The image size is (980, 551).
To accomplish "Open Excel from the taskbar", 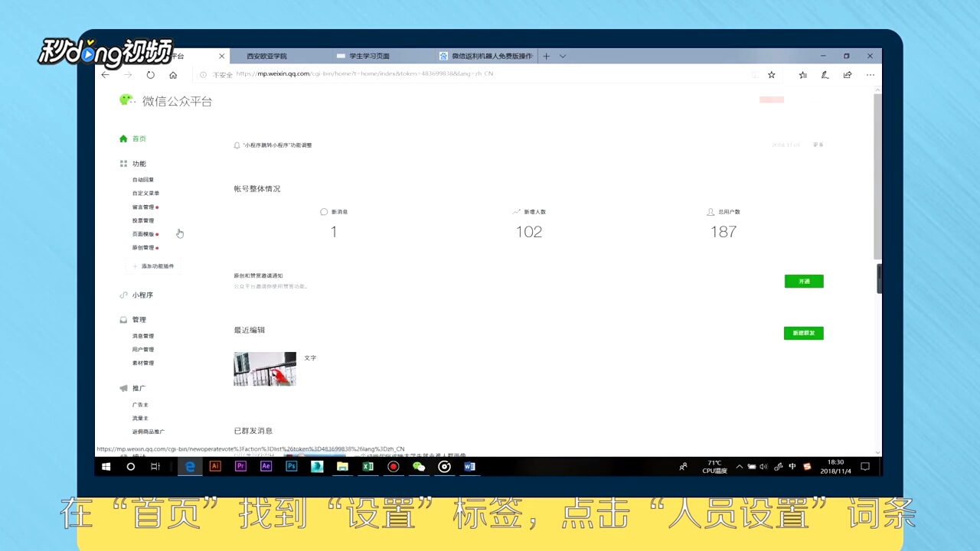I will (x=368, y=466).
